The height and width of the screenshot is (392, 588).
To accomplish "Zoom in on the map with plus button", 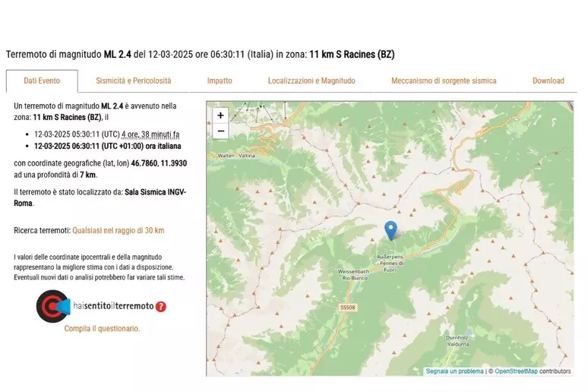I will point(220,115).
